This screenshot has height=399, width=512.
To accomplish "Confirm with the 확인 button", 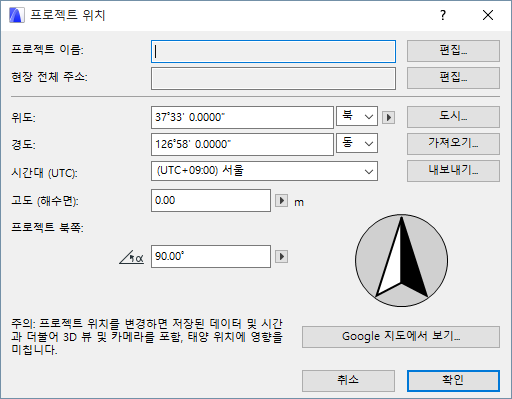I will [x=453, y=381].
